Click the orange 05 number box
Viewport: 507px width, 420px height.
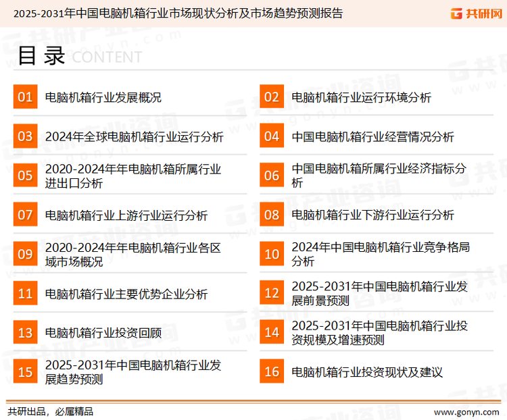[25, 175]
